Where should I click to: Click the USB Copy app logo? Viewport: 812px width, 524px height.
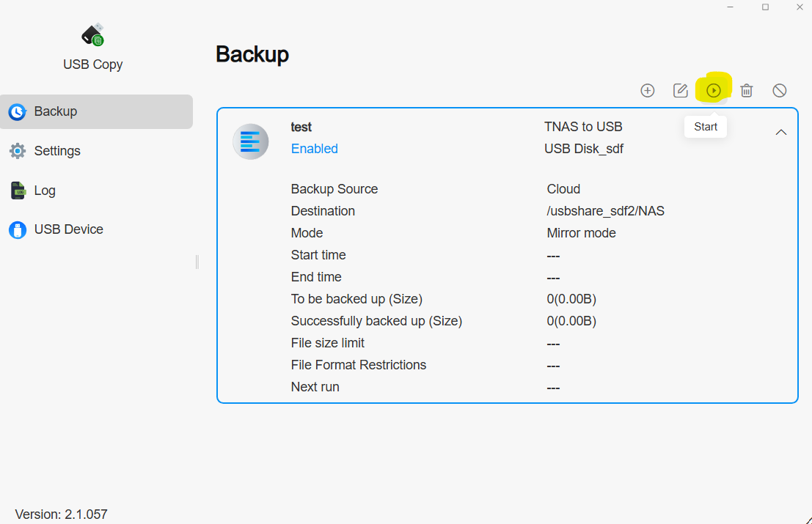pyautogui.click(x=93, y=34)
